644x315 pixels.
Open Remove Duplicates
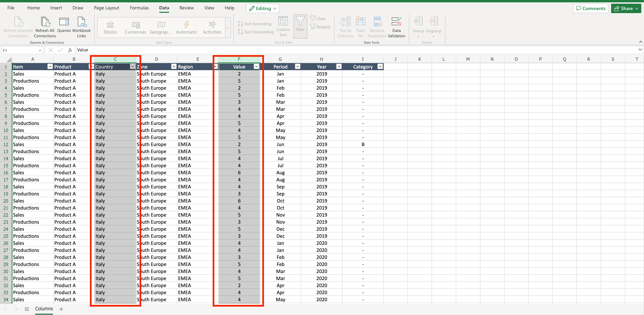(x=377, y=27)
